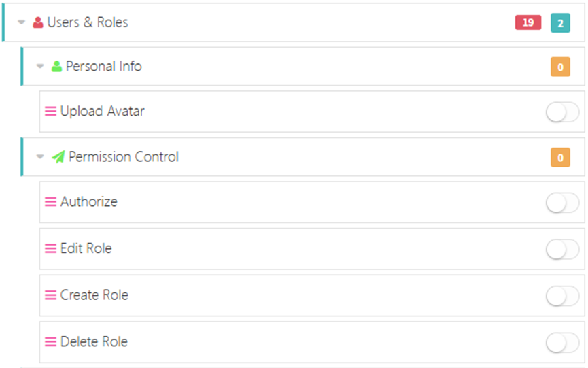Click the pink drag handle beside Edit Role
Viewport: 588px width, 368px height.
coord(51,248)
